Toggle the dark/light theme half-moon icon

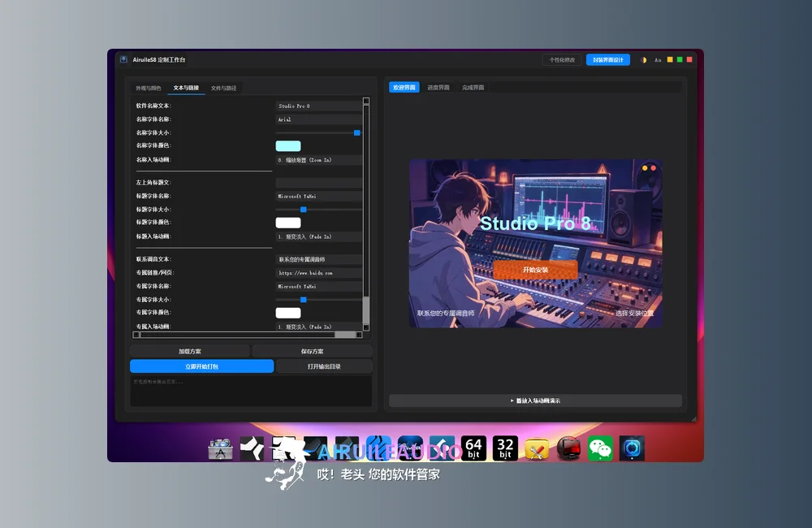tap(644, 60)
